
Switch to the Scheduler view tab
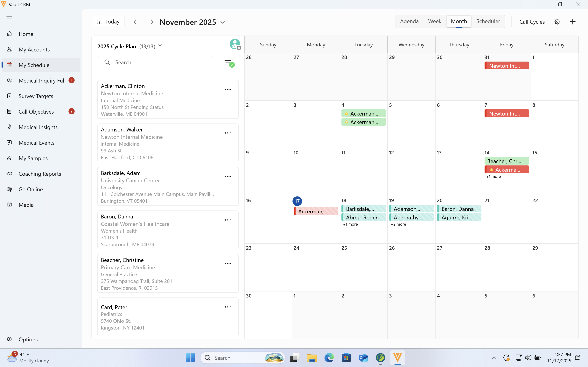click(488, 21)
